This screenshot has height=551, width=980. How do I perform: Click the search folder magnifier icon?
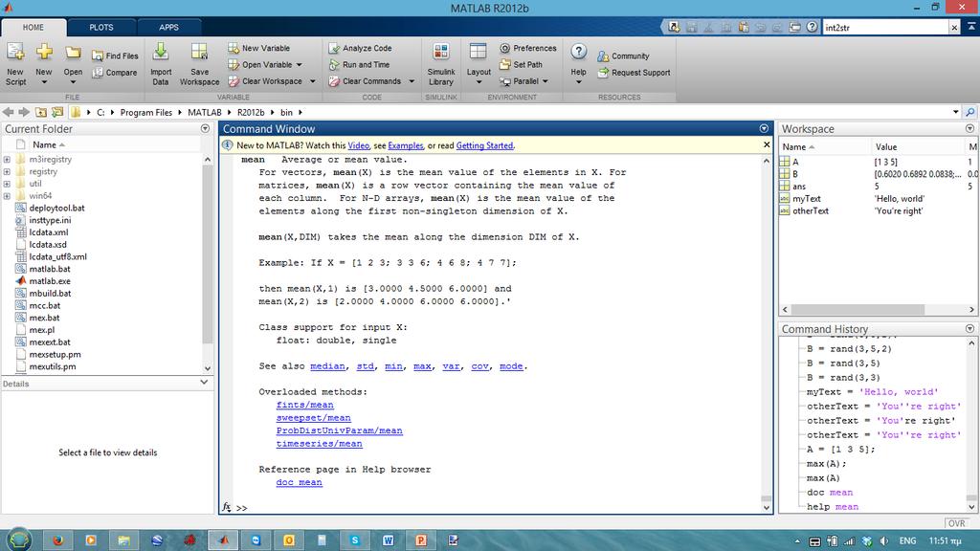970,112
